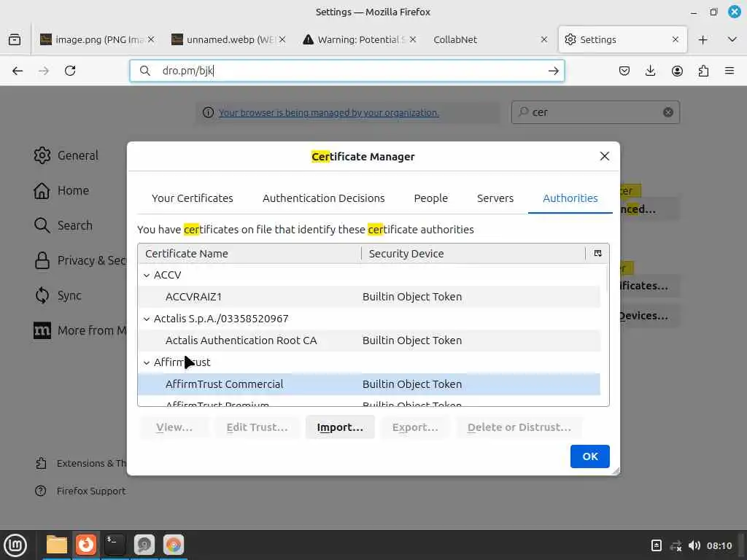Open the More from Mozilla category
This screenshot has width=747, height=560.
pos(80,330)
